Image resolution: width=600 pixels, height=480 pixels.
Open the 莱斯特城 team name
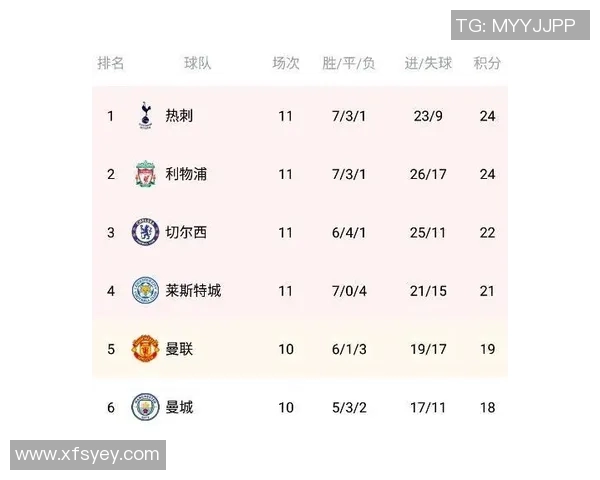coord(193,291)
